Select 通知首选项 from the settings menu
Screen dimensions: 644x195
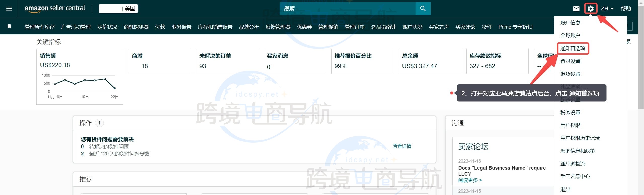point(573,48)
